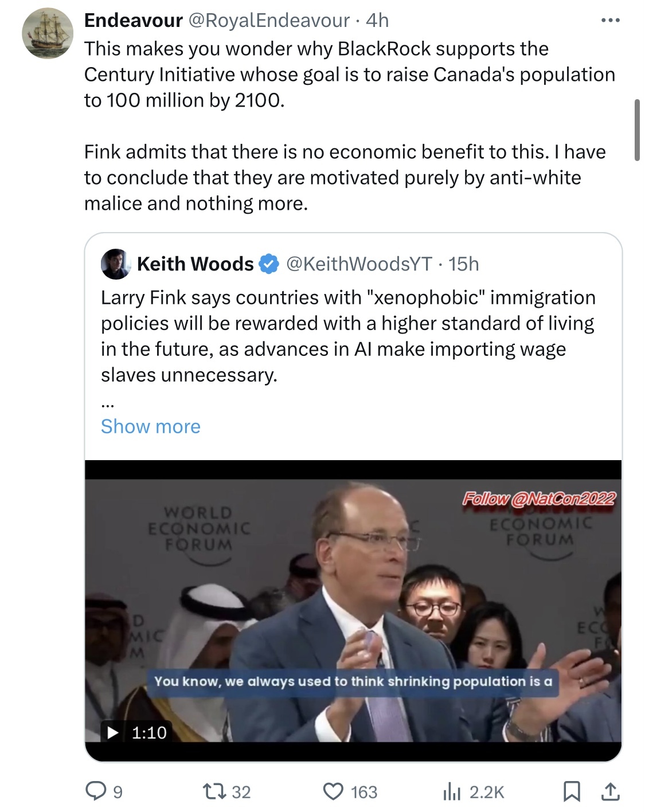Image resolution: width=645 pixels, height=812 pixels.
Task: Open Keith Woods profile picture
Action: coord(115,264)
